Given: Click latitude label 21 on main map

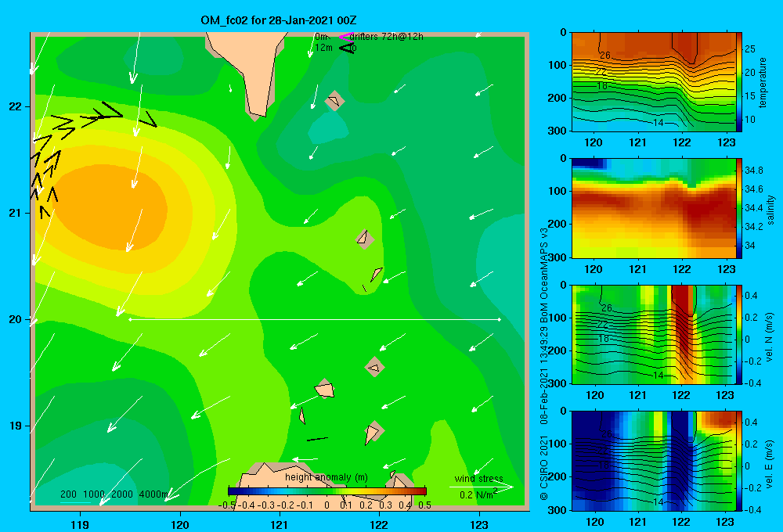Looking at the screenshot, I should [x=16, y=213].
